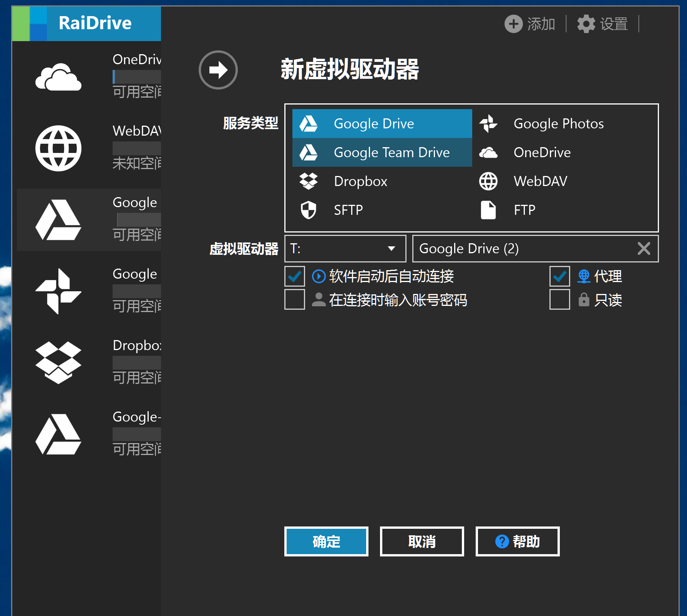This screenshot has width=687, height=616.
Task: Enable the read-only checkbox
Action: 559,300
